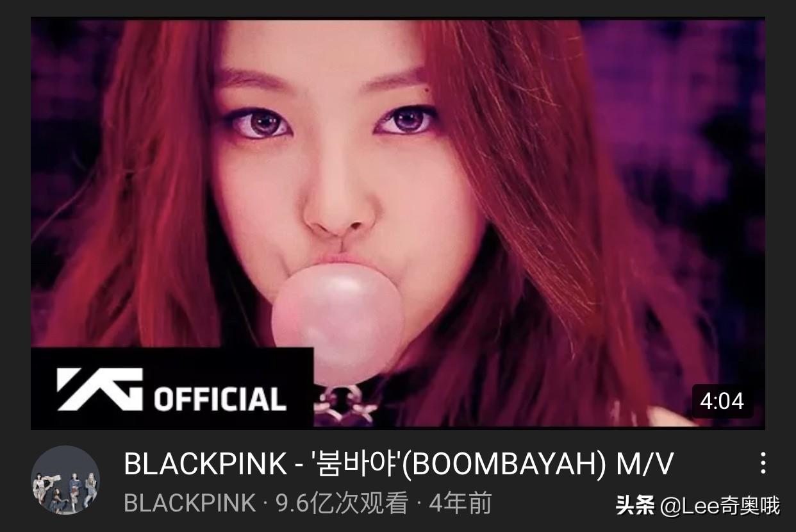Open the three-dot more options menu
This screenshot has height=532, width=796.
pyautogui.click(x=763, y=463)
